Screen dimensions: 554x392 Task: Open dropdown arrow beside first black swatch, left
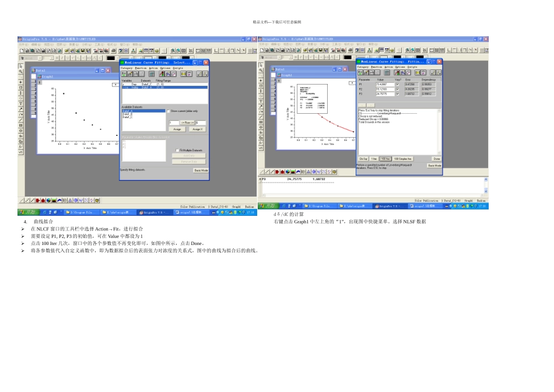118,58
